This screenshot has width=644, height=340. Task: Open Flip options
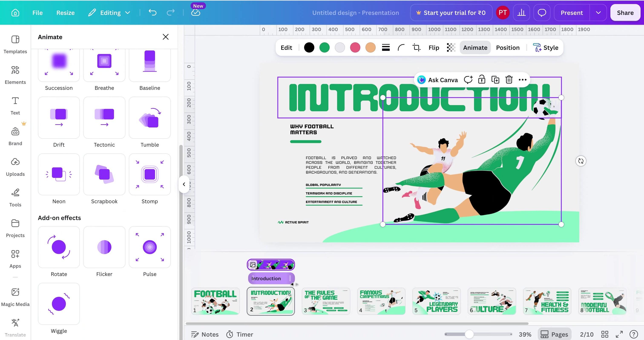[x=434, y=47]
